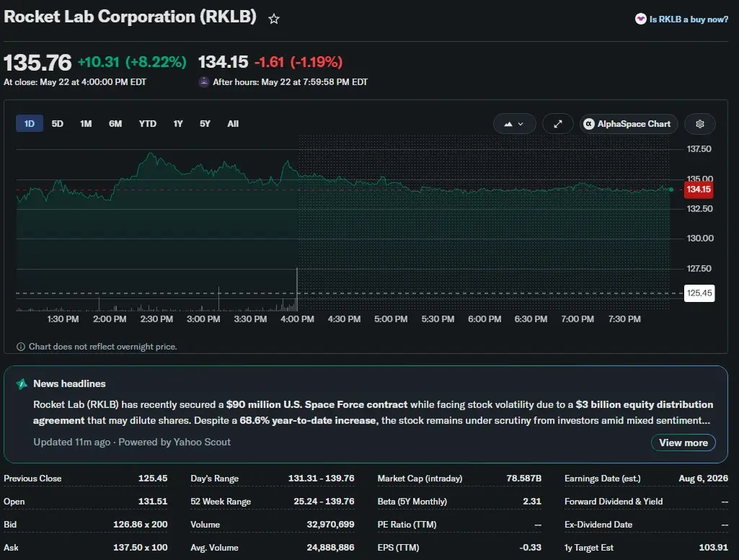Image resolution: width=739 pixels, height=560 pixels.
Task: Click Forward Dividend & Yield label
Action: pyautogui.click(x=614, y=501)
